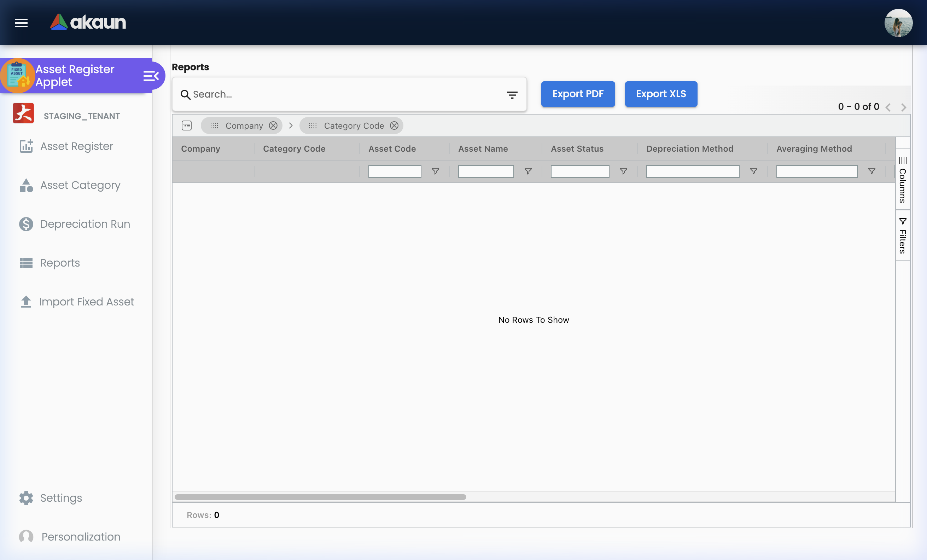Click the STAGING_TENANT tenant icon

click(x=23, y=113)
